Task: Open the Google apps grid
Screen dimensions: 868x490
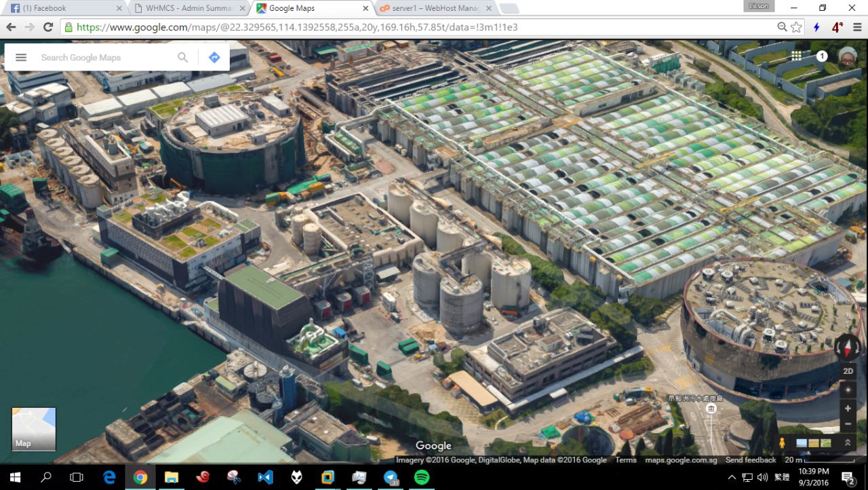Action: point(796,56)
